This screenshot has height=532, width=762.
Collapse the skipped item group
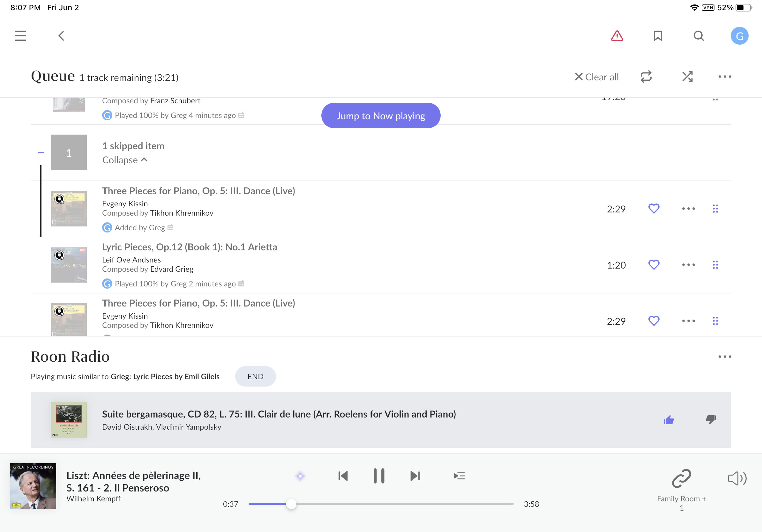tap(125, 160)
